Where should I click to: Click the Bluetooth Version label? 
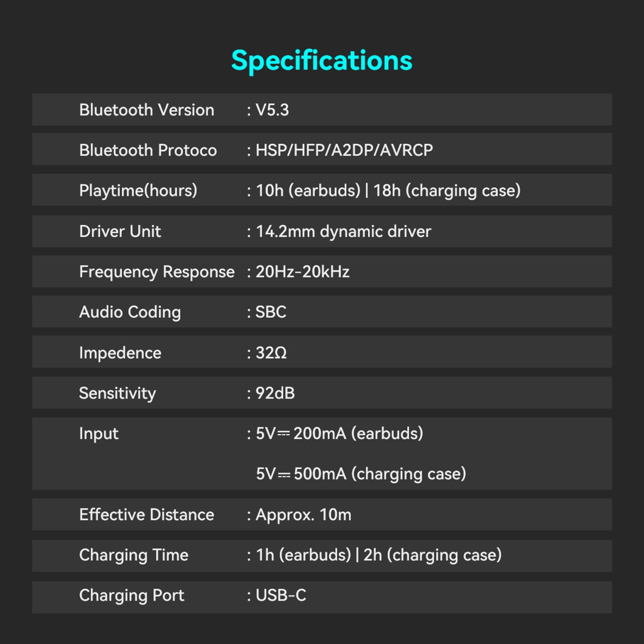146,110
